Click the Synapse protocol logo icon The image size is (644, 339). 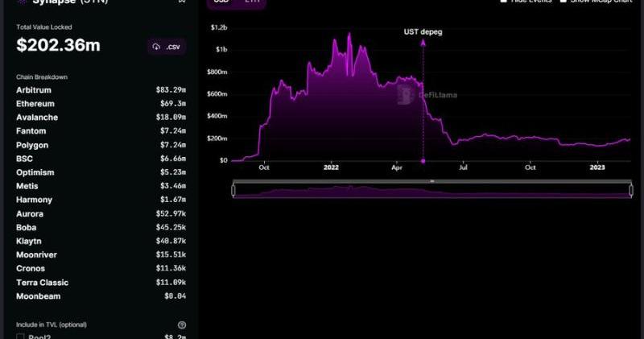22,2
